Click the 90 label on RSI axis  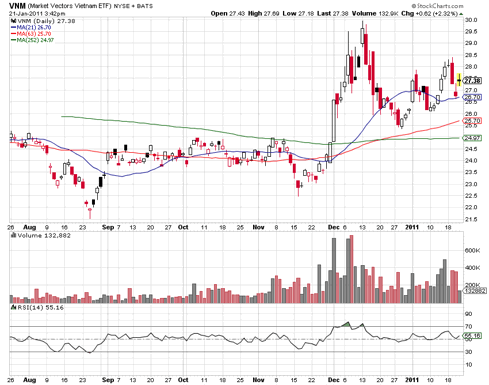(468, 314)
